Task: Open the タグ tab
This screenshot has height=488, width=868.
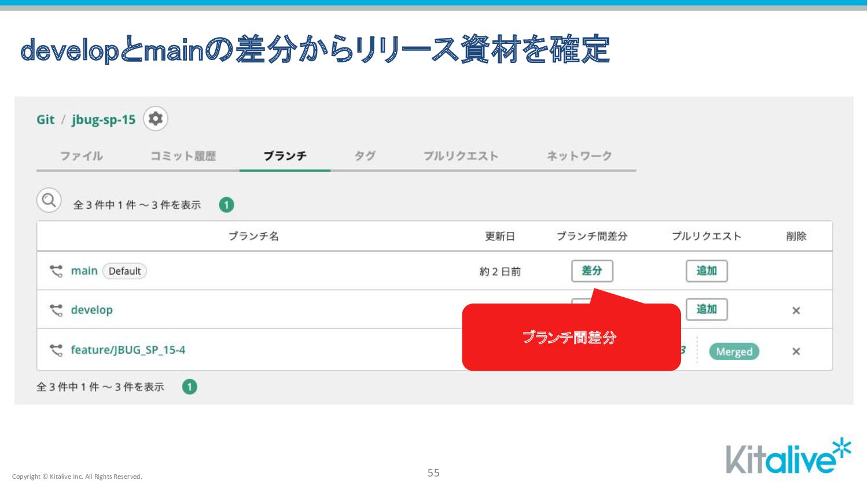Action: 365,156
